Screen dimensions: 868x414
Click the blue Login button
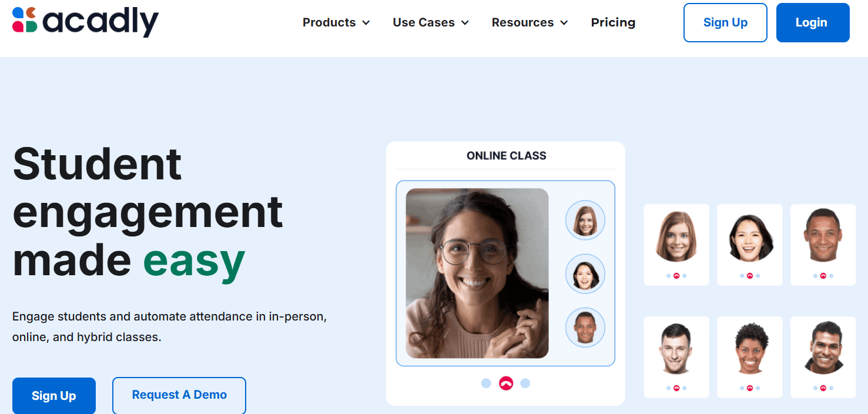[x=813, y=22]
